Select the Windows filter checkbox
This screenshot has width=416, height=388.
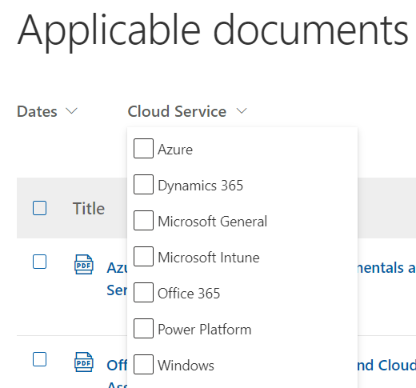pos(143,364)
